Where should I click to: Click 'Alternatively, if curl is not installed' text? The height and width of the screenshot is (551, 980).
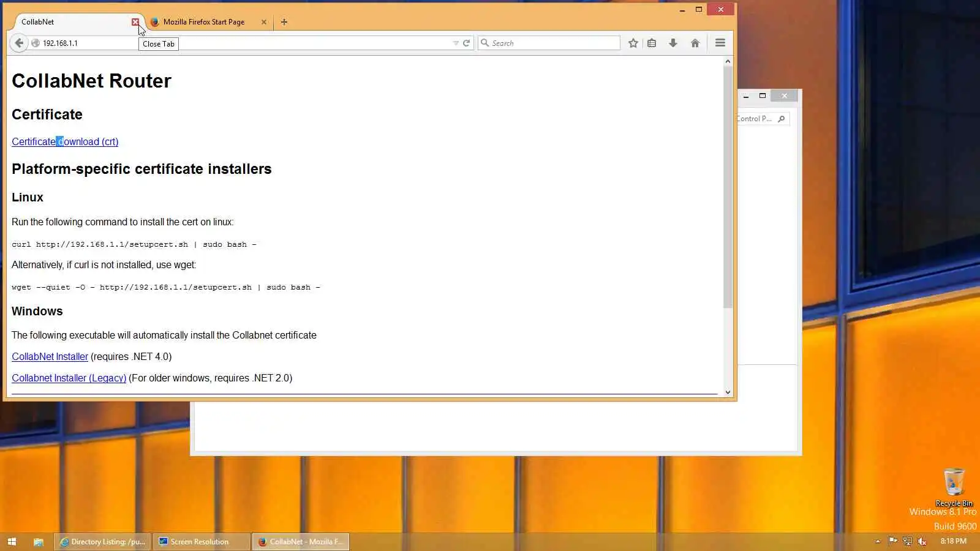[x=104, y=264]
